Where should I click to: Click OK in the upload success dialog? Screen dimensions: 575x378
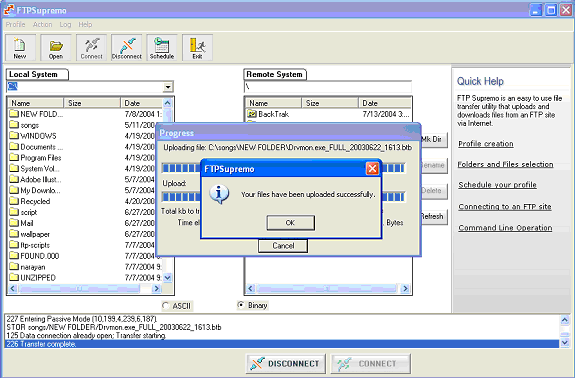(x=290, y=223)
